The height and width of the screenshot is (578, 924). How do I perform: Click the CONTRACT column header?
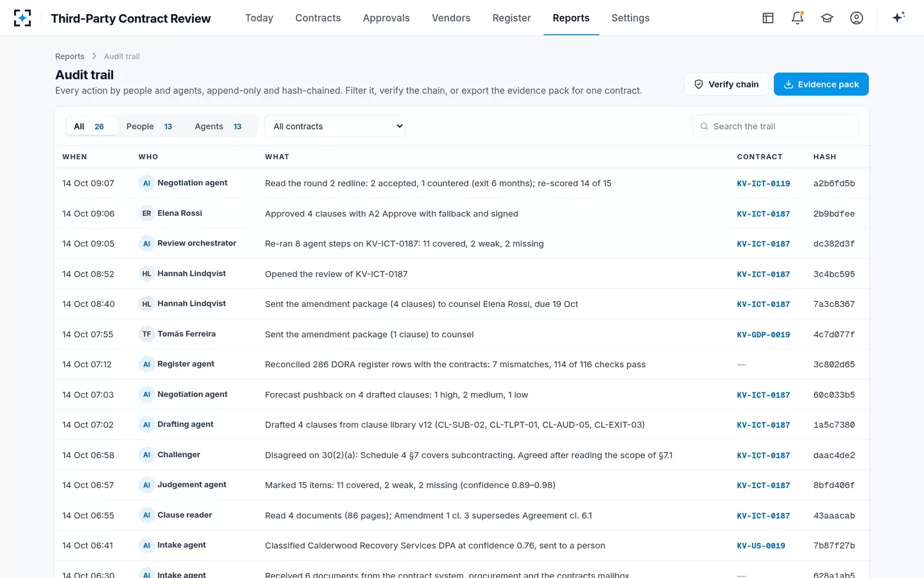[760, 157]
